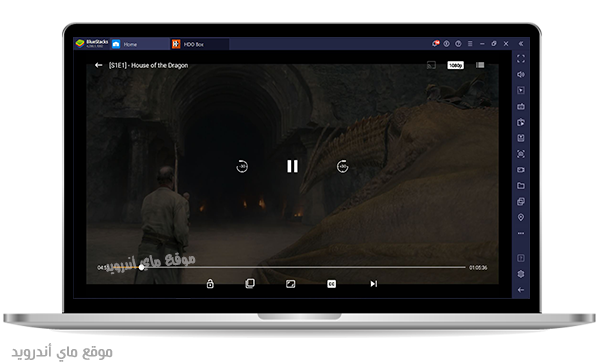Screen dimensions: 600x362
Task: Pause the video with the center button
Action: coord(292,166)
